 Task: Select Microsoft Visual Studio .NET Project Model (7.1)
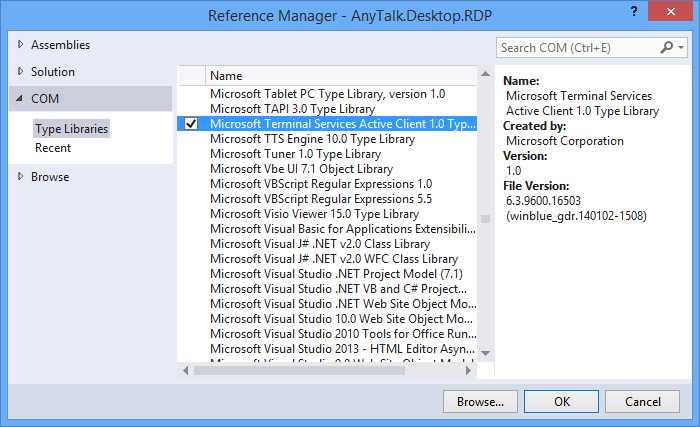coord(327,273)
